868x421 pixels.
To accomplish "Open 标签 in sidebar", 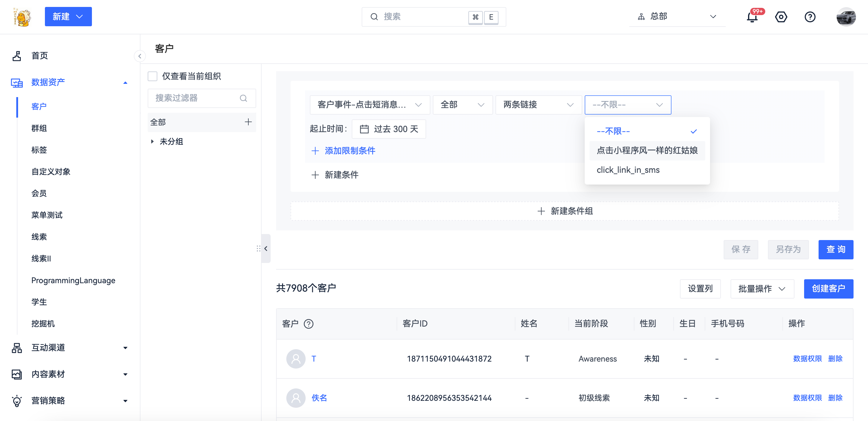I will 39,150.
